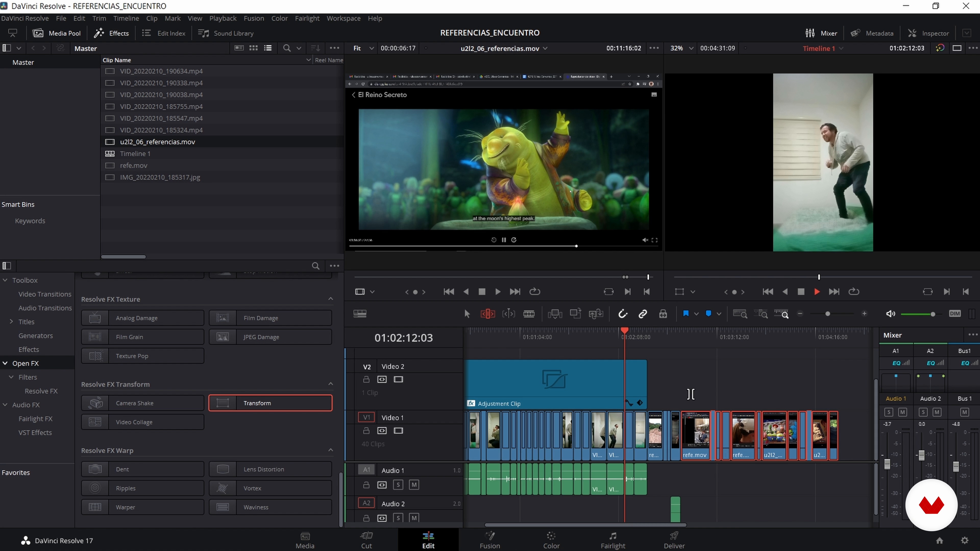Open Timeline View Options icon
The width and height of the screenshot is (980, 551).
click(x=360, y=314)
